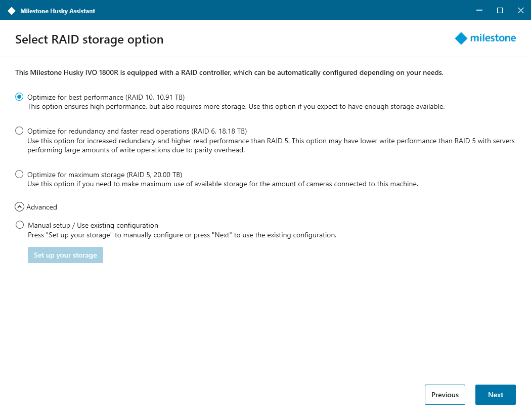Click the 'Select RAID storage option' heading
Viewport: 531px width, 420px height.
click(x=90, y=39)
